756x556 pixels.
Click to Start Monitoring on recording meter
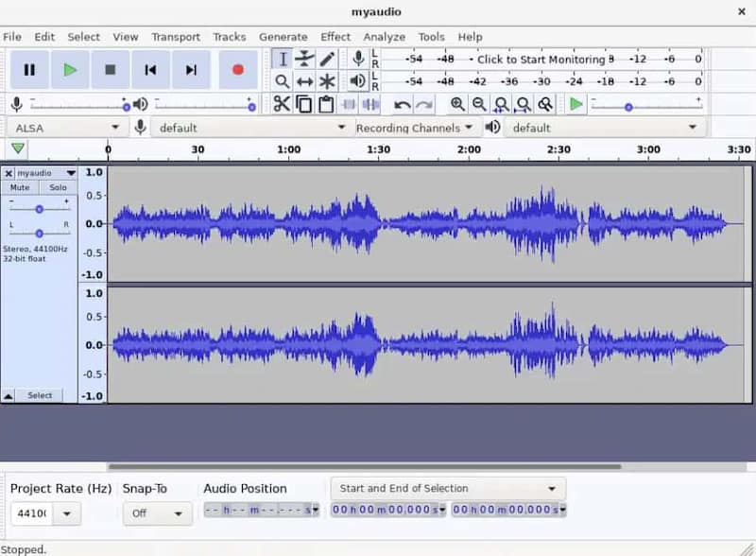click(x=541, y=59)
